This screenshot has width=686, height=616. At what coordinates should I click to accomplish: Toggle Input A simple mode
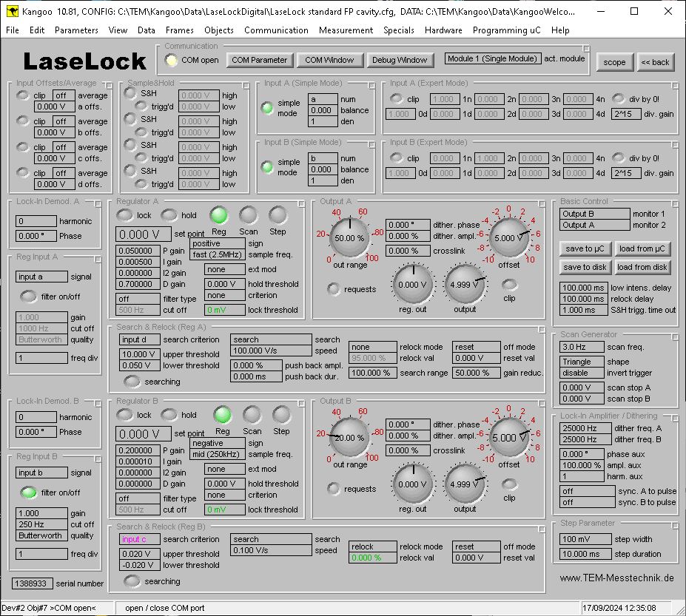click(267, 109)
